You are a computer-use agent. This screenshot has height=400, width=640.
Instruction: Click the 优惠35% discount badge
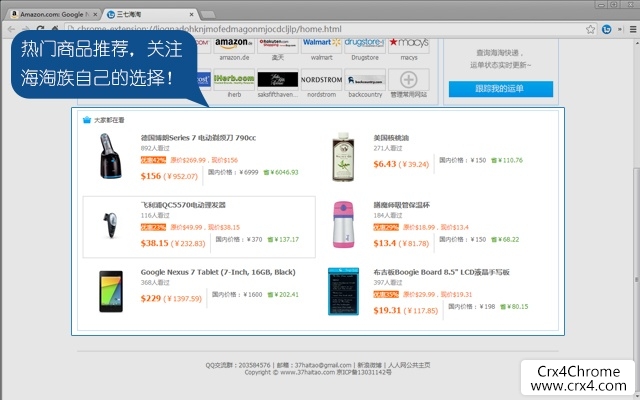coord(386,294)
